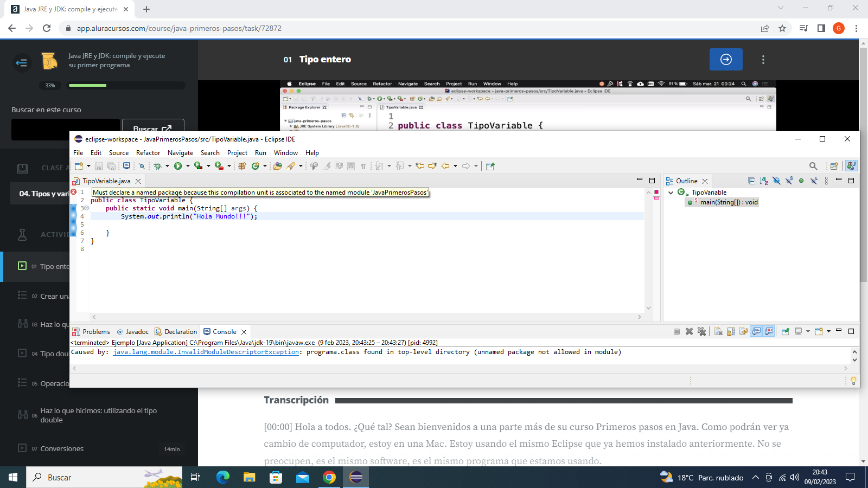This screenshot has width=868, height=488.
Task: Click next lesson arrow button on Alura
Action: coord(726,59)
